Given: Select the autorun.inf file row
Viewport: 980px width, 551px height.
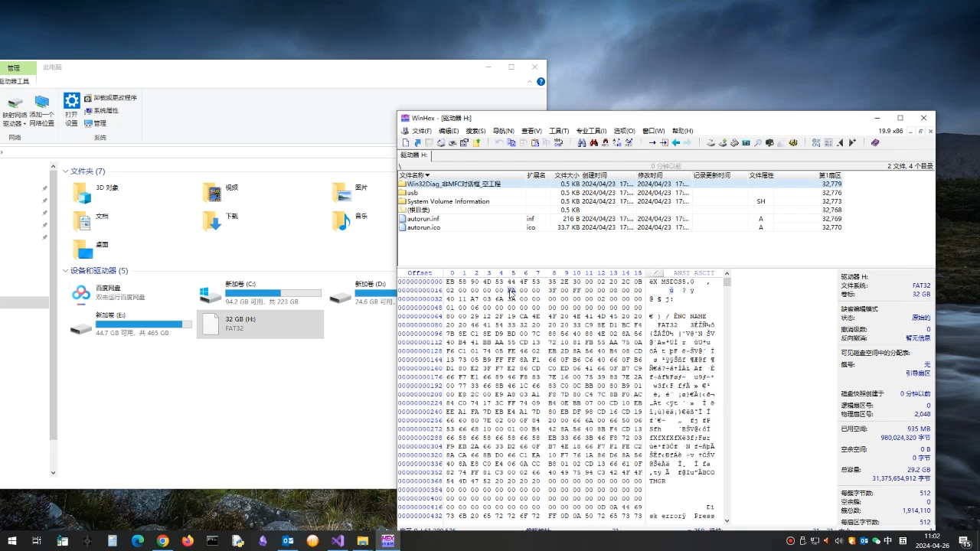Looking at the screenshot, I should (620, 219).
